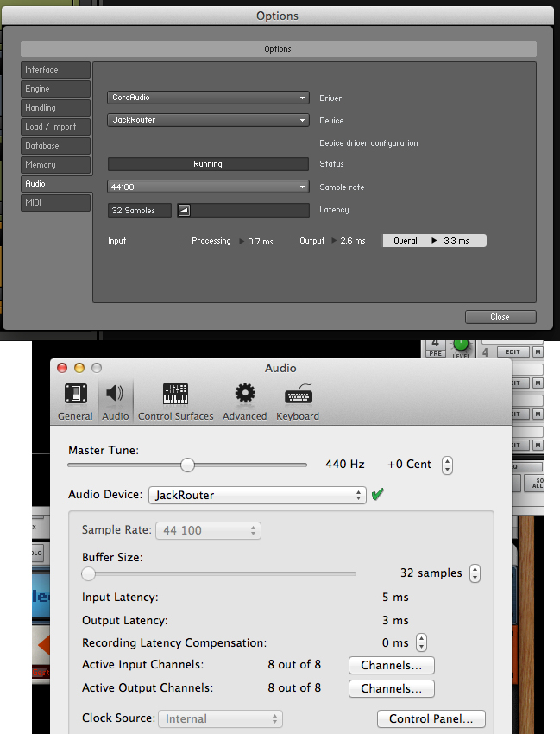Click the green LEVEL knob in background rack

tap(461, 345)
